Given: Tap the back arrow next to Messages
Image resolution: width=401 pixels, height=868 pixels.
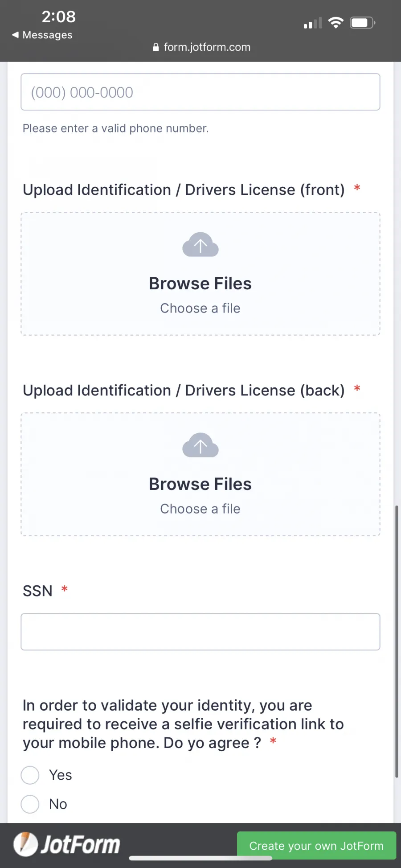Looking at the screenshot, I should pos(16,35).
